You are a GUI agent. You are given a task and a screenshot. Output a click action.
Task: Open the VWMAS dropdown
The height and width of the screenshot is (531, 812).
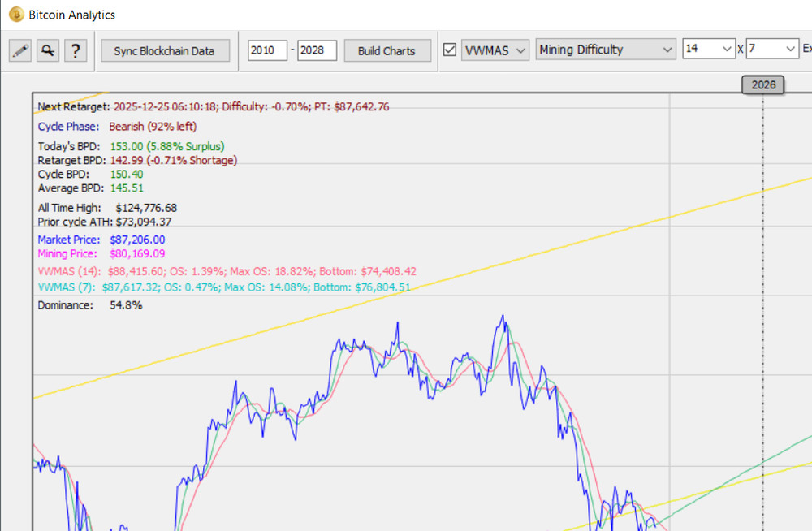tap(495, 50)
